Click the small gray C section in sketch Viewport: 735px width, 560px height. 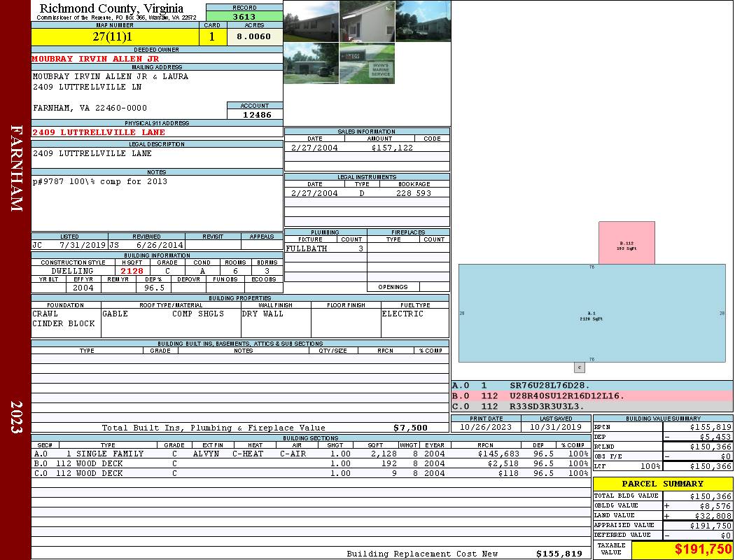click(579, 367)
